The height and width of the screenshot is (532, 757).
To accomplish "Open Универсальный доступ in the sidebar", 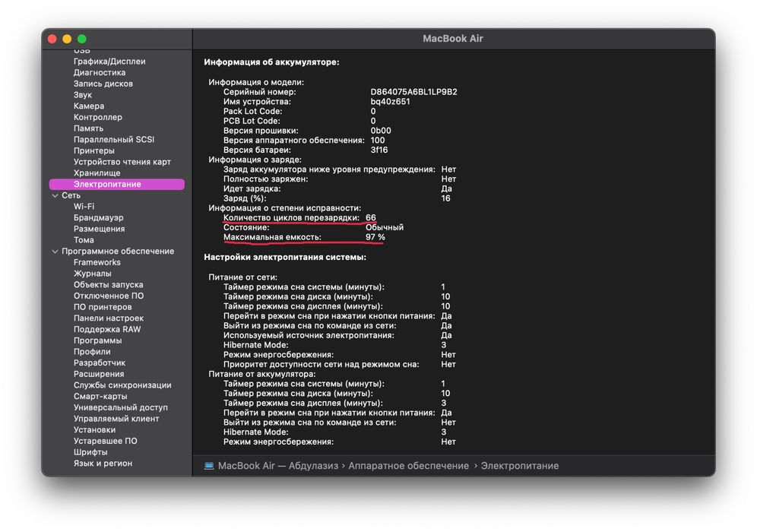I will point(121,407).
